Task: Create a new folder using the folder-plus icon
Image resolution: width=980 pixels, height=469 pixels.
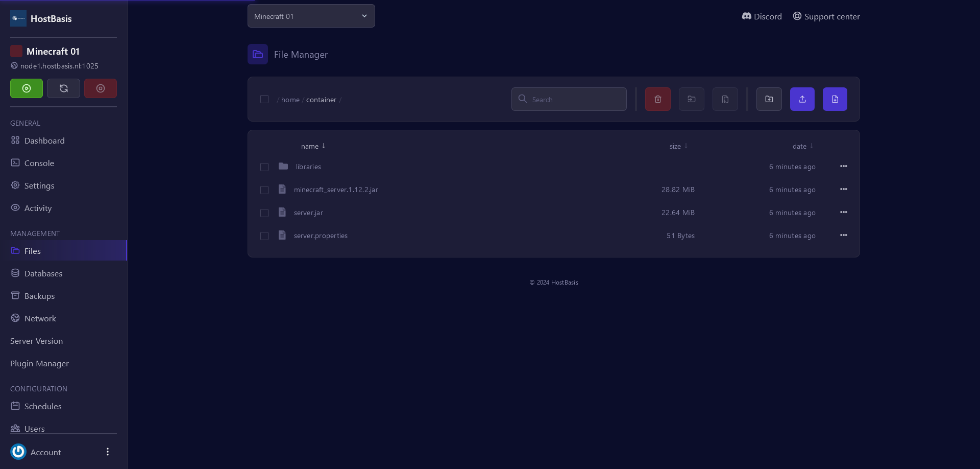Action: (x=769, y=99)
